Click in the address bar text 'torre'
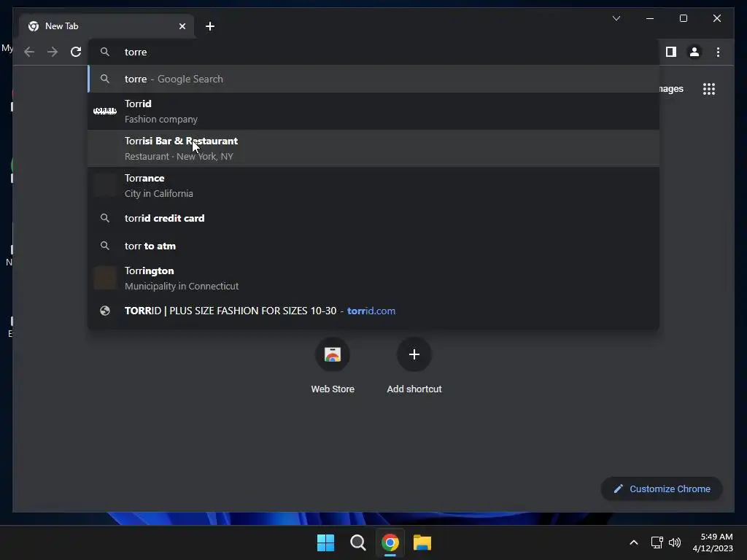The width and height of the screenshot is (747, 560). (136, 52)
